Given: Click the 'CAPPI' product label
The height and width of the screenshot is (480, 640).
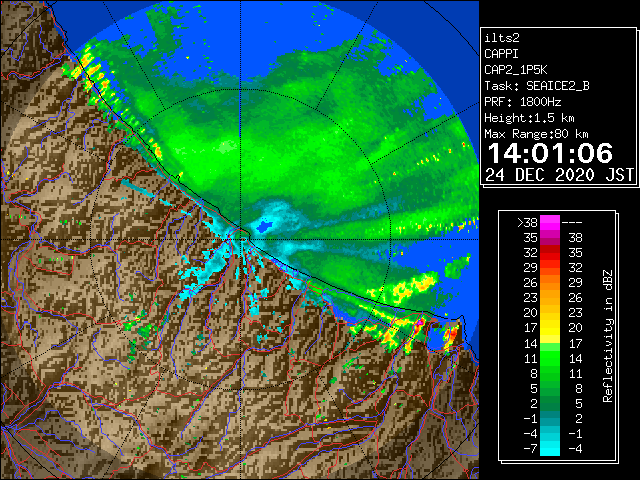Looking at the screenshot, I should pos(501,54).
